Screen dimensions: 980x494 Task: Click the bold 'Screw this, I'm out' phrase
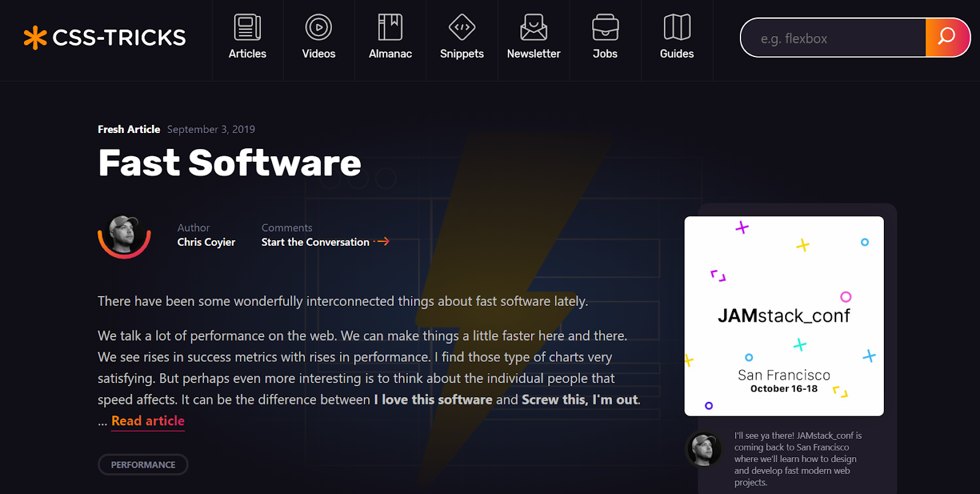click(x=580, y=400)
